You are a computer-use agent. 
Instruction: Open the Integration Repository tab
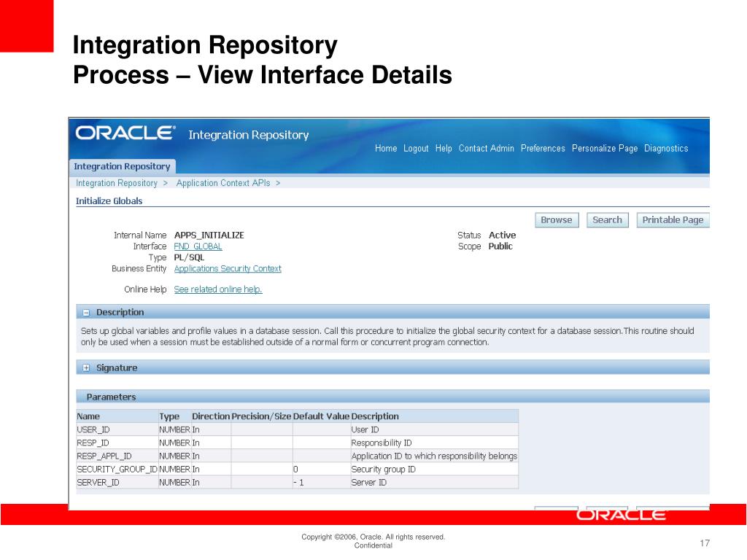(122, 166)
